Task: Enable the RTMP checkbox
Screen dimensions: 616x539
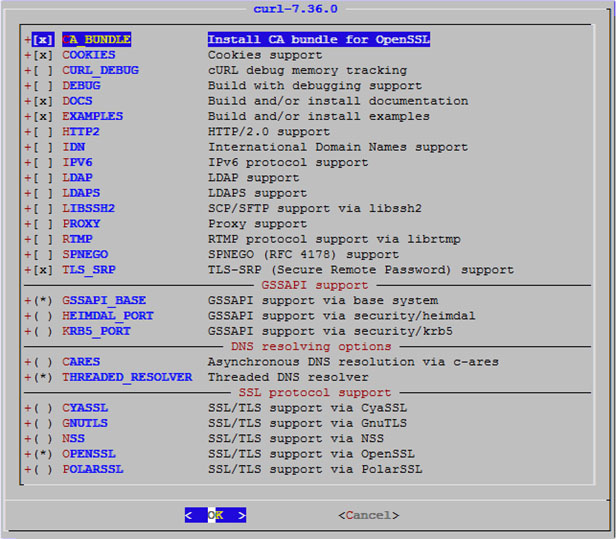Action: [43, 239]
